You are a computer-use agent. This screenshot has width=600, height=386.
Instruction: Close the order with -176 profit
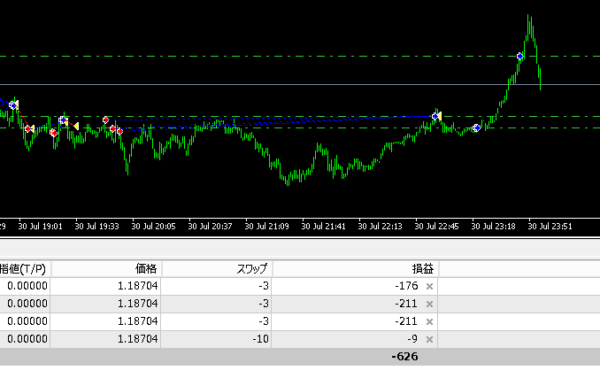click(x=429, y=286)
